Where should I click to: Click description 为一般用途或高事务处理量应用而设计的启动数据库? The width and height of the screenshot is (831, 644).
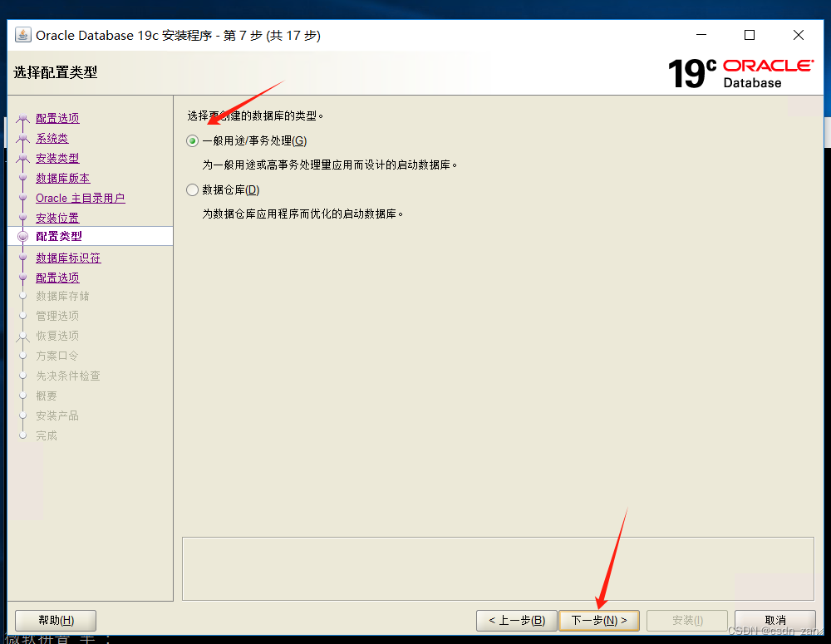click(x=330, y=165)
